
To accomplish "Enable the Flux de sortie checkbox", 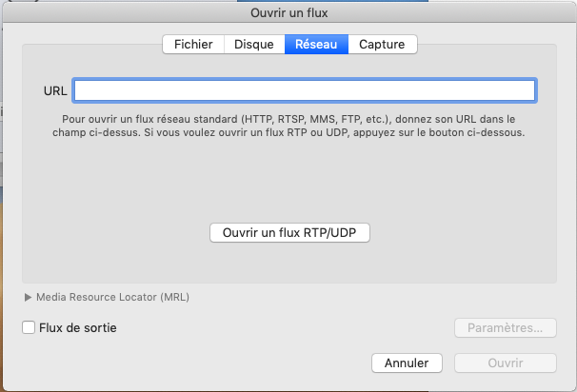I will [29, 327].
